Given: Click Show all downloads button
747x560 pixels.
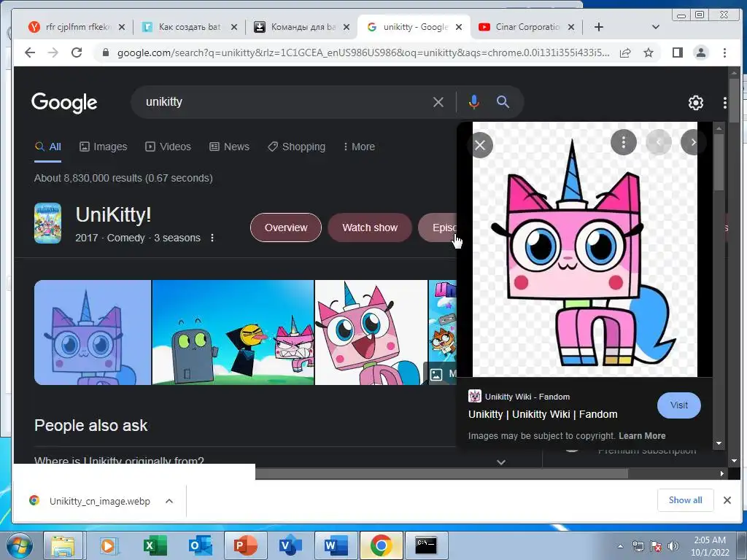Looking at the screenshot, I should pyautogui.click(x=685, y=500).
